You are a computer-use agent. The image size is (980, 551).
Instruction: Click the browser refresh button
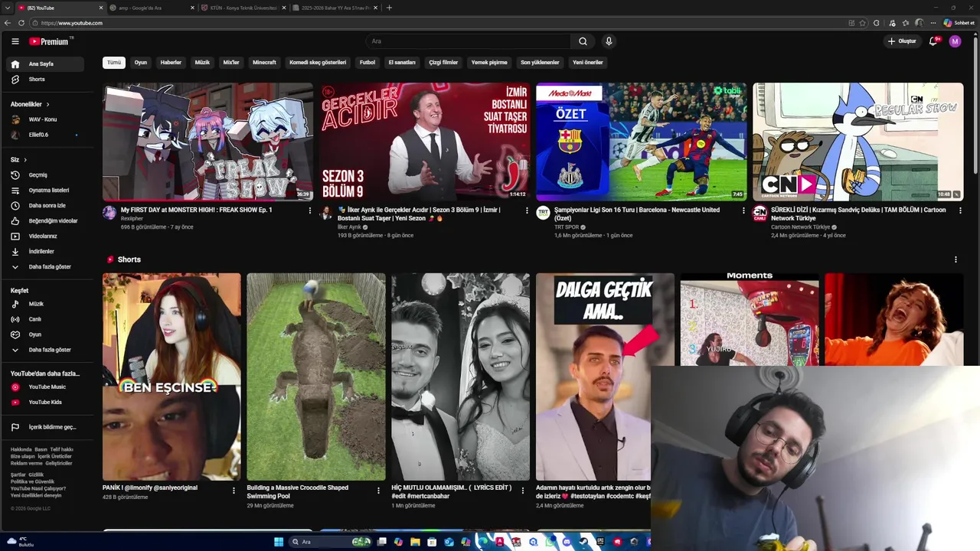21,23
